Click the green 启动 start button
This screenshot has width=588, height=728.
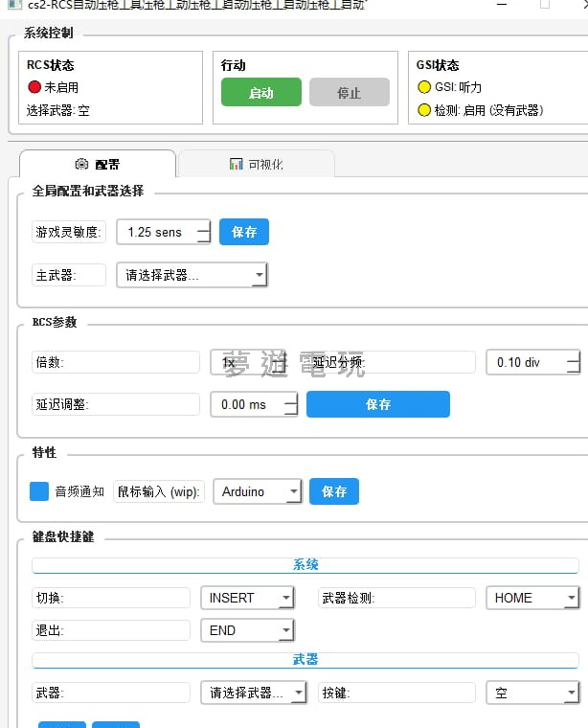point(260,93)
